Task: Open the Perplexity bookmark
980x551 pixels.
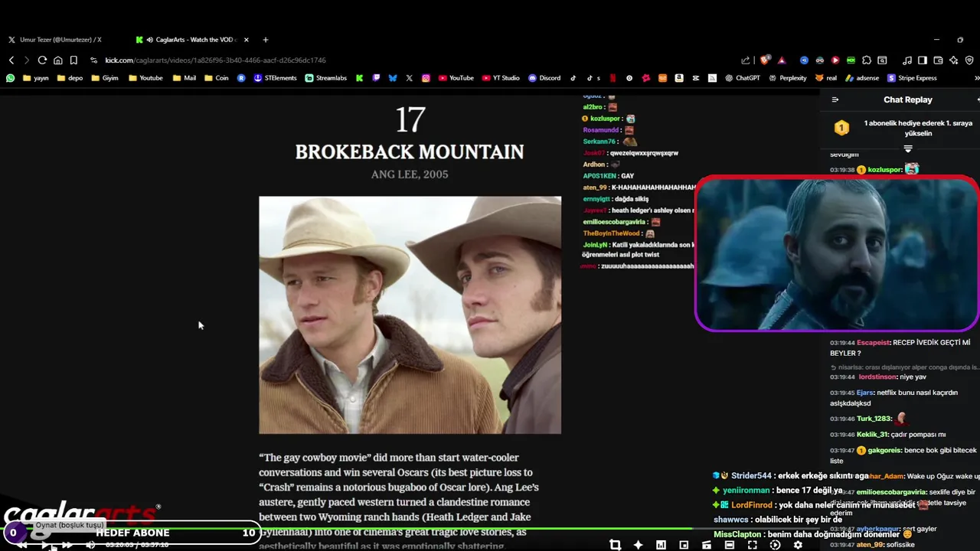Action: point(788,78)
